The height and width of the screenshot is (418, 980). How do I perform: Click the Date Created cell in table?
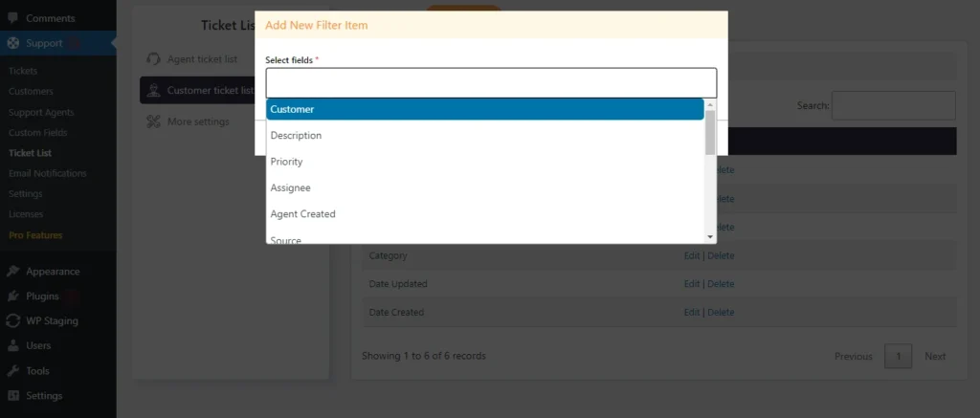pos(396,312)
